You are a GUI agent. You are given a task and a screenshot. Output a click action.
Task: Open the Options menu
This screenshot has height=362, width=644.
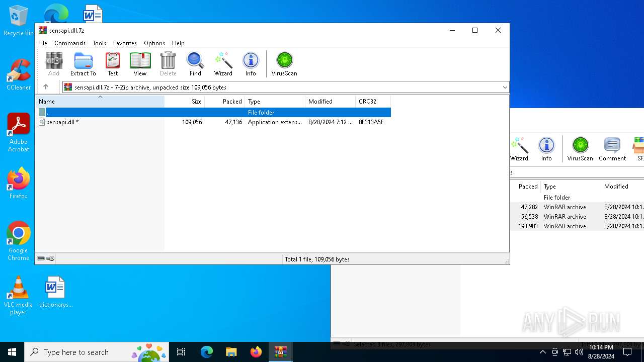click(154, 43)
